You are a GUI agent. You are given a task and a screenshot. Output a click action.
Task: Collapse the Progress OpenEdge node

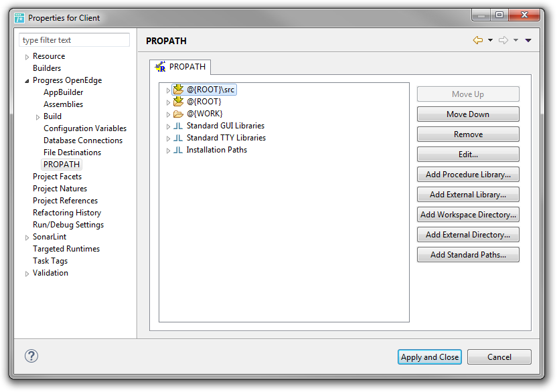click(27, 81)
